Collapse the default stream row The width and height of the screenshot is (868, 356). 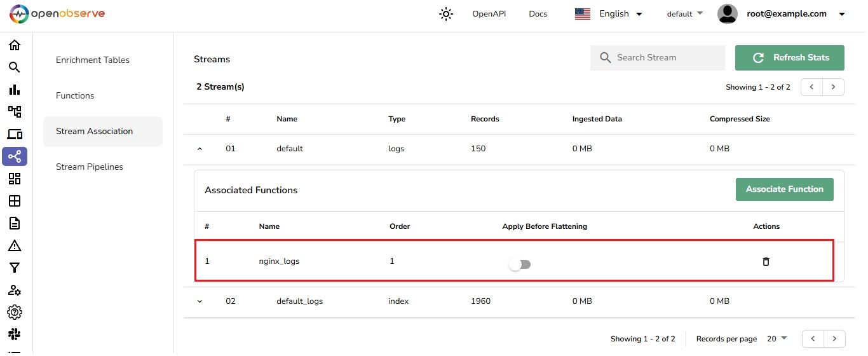tap(200, 149)
